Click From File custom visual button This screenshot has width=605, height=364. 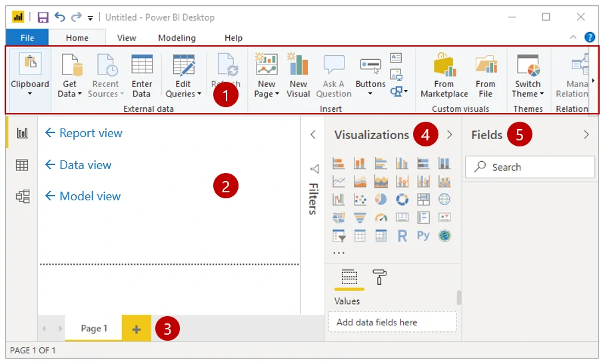coord(485,77)
